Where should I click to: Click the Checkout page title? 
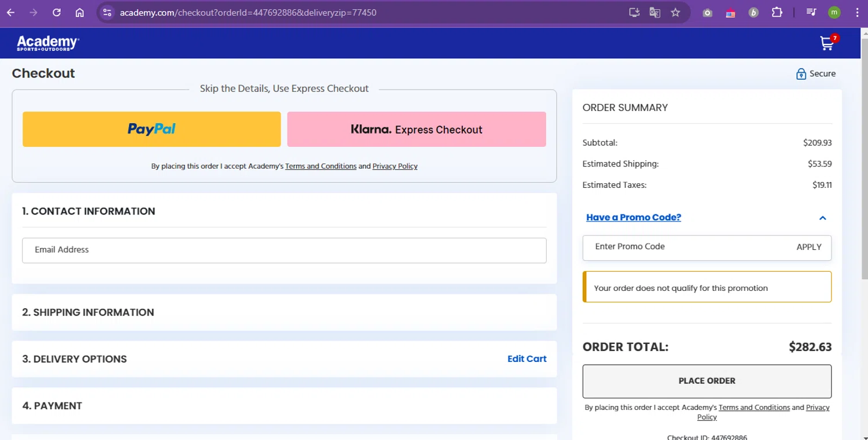(43, 73)
